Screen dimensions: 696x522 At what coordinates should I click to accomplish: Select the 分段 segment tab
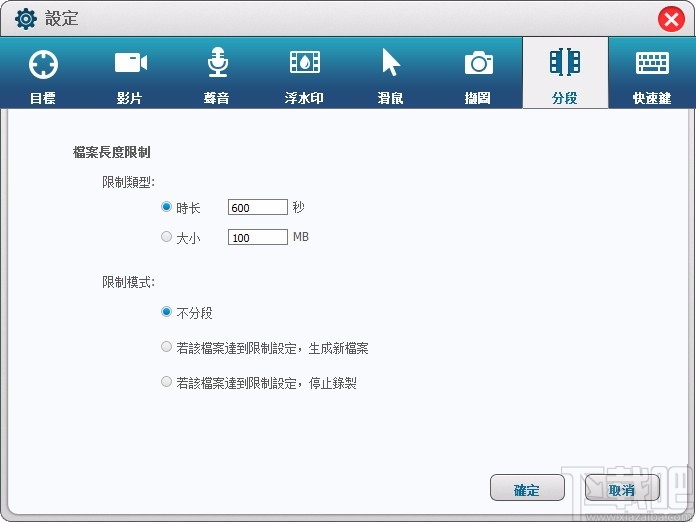click(565, 73)
